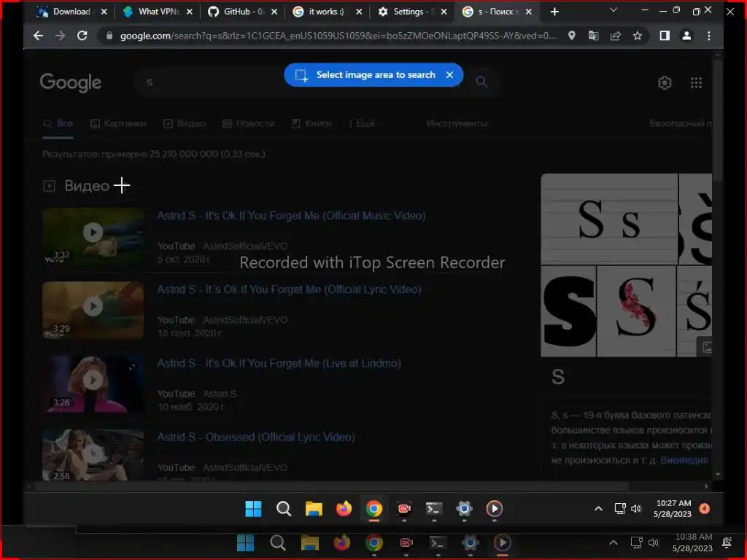Open the Chrome profile avatar icon
Screen dimensions: 747x560
tap(686, 36)
